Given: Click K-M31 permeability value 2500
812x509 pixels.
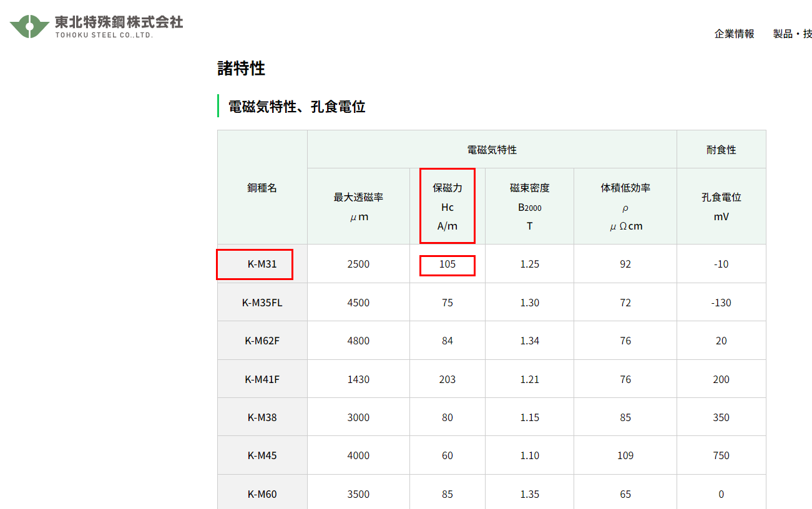Looking at the screenshot, I should click(x=358, y=264).
